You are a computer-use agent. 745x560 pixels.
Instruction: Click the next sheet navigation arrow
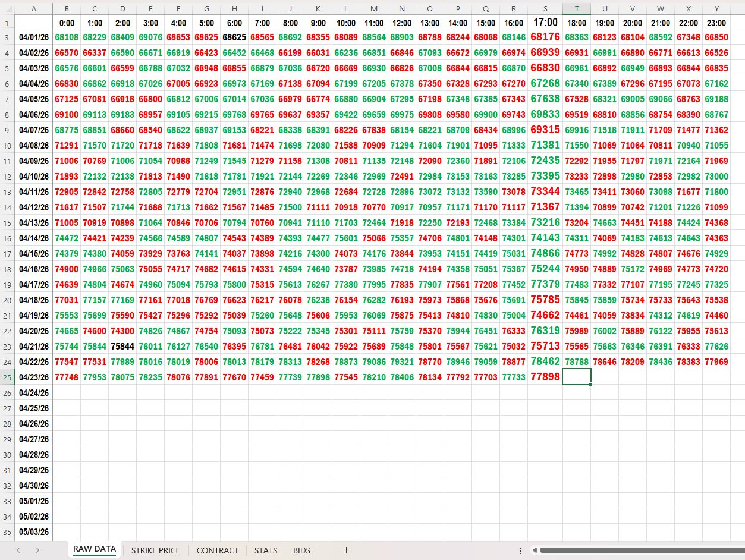coord(37,550)
